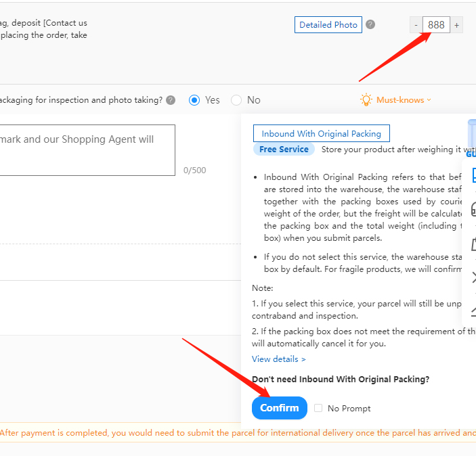Click the Must-knows lightbulb icon
The width and height of the screenshot is (476, 456).
366,100
